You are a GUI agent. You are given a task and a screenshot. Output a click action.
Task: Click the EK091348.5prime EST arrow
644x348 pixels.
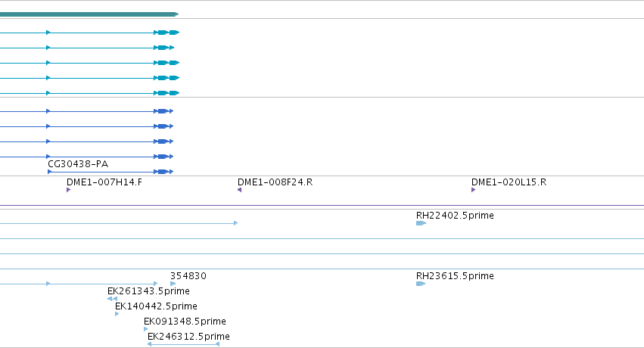(146, 329)
